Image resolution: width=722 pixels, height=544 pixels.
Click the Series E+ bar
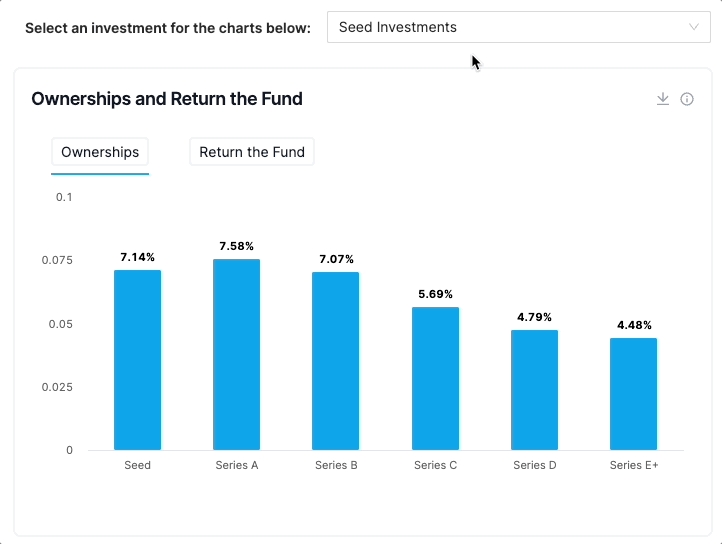(x=633, y=394)
